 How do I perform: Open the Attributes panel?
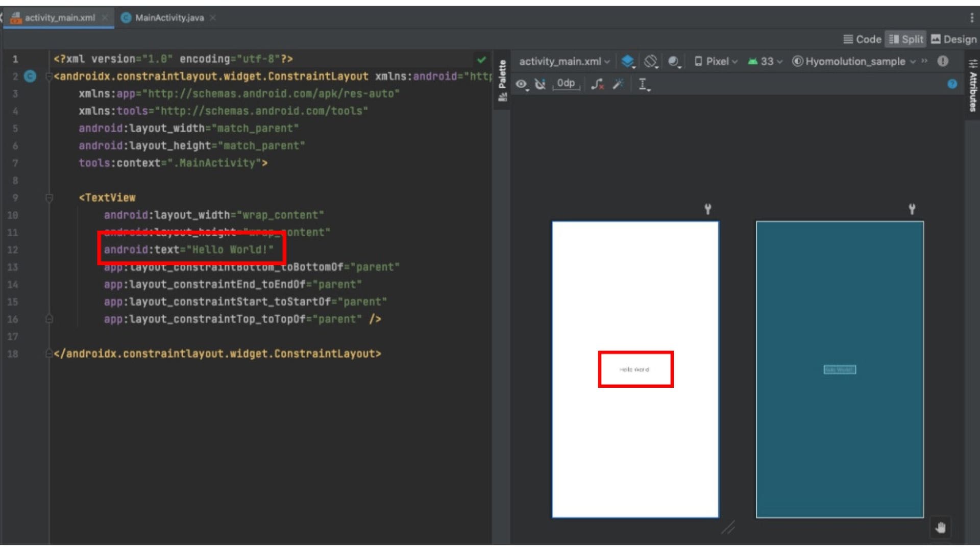click(972, 87)
